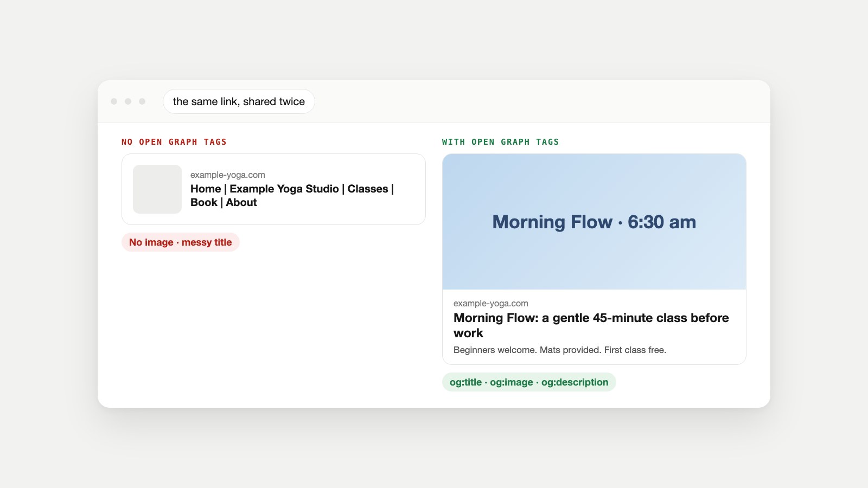This screenshot has width=868, height=488.
Task: Click the 'og:title · og:image · og:description' badge
Action: coord(529,382)
